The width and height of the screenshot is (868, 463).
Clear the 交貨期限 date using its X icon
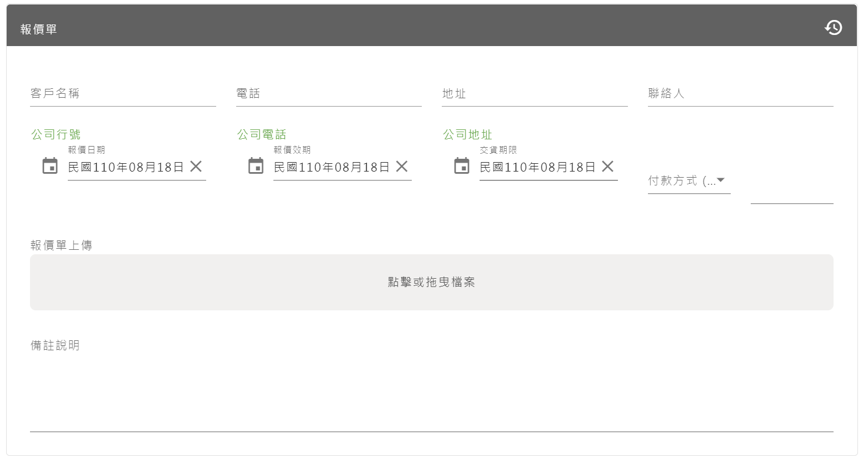[608, 166]
